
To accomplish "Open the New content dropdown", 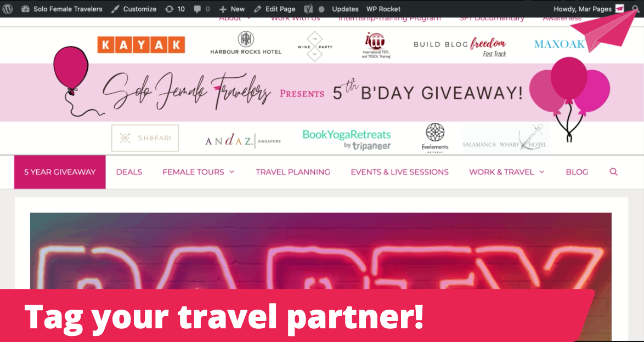I will pos(232,9).
